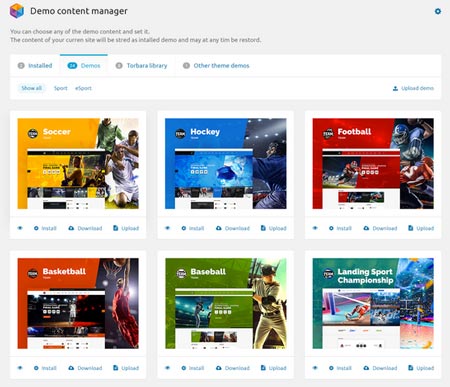The width and height of the screenshot is (450, 387).
Task: Install the Basketball demo
Action: click(45, 368)
